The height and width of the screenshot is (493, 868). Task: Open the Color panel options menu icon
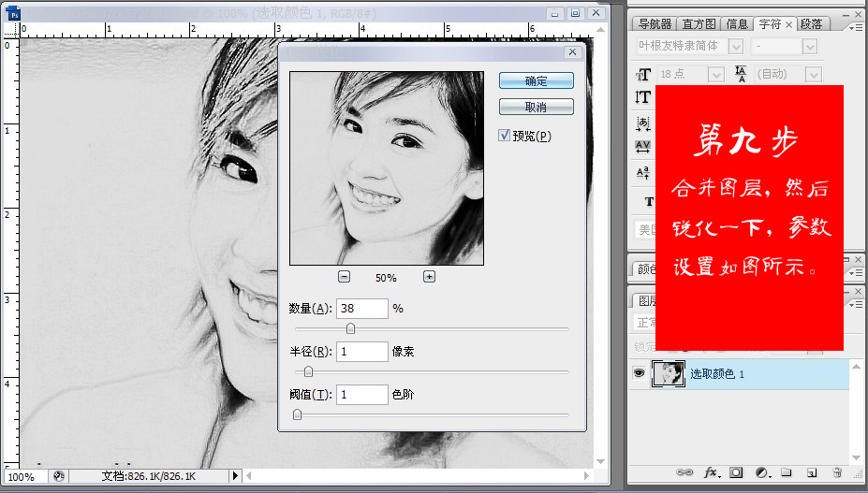[x=855, y=272]
